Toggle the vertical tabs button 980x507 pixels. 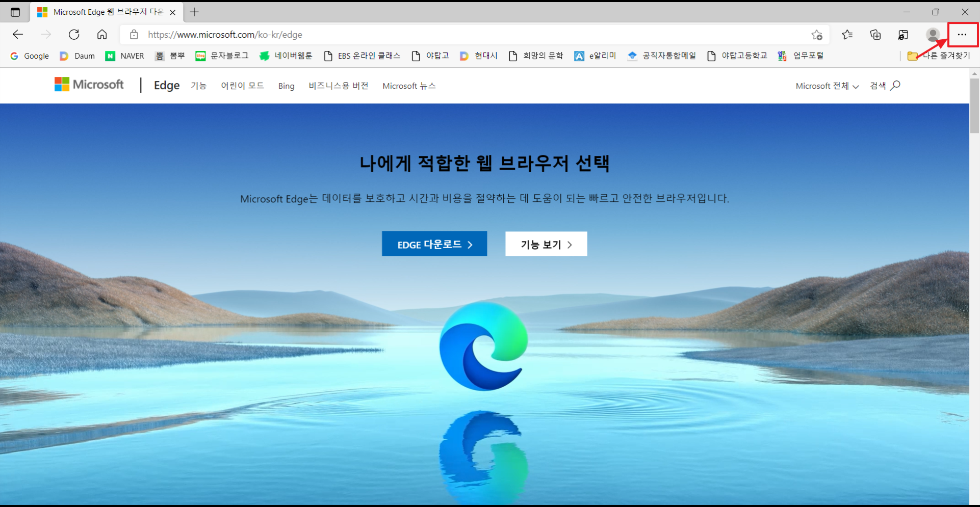(15, 12)
